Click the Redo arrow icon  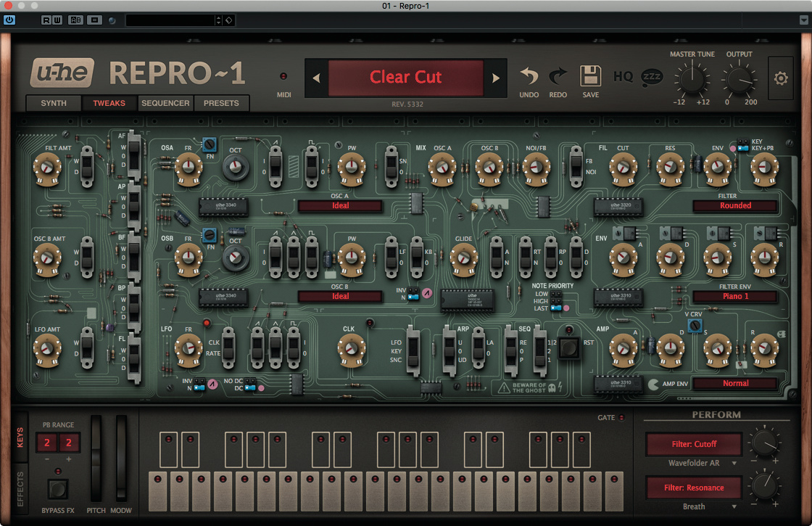point(558,76)
